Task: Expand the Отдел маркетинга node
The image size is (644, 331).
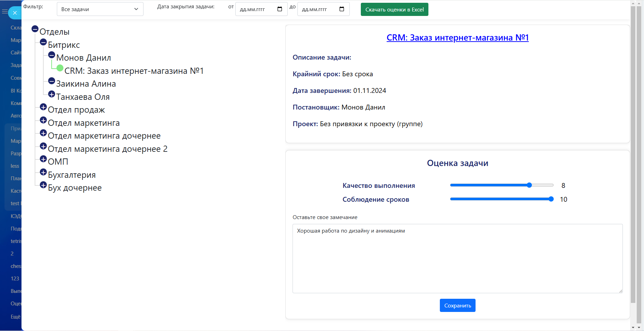Action: 43,120
